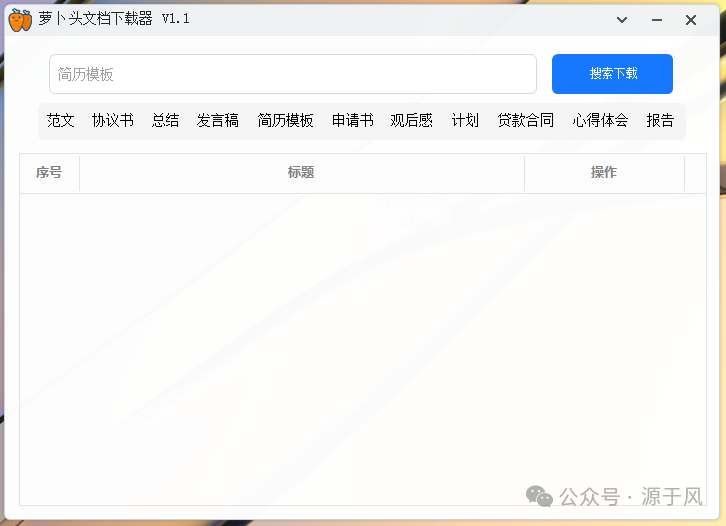Open the 心得体会 keyword tab

tap(600, 120)
